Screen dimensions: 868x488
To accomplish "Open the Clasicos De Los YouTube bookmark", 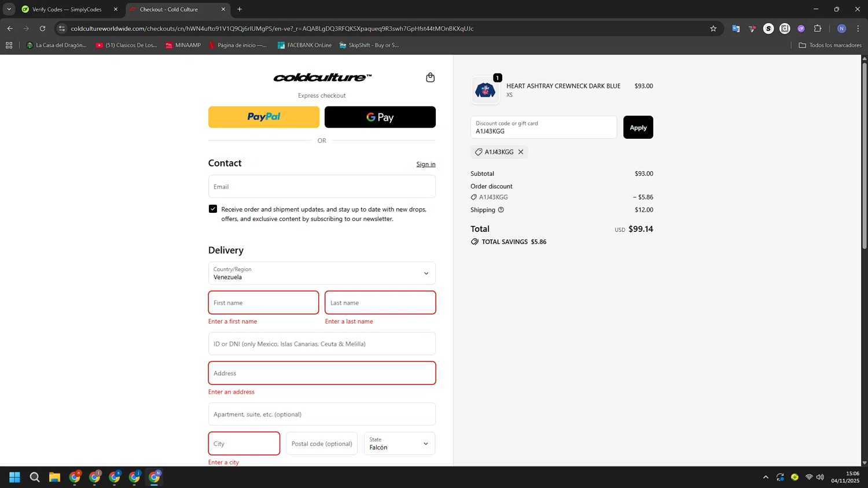I will [127, 45].
